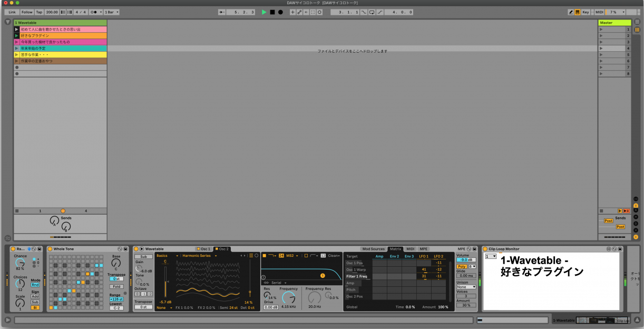Click the loop switch in transport bar

pos(373,12)
